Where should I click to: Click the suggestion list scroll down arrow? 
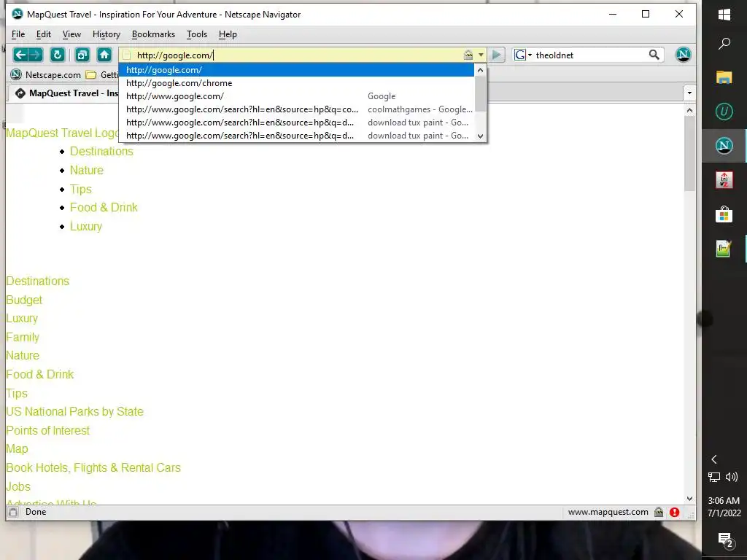click(480, 136)
